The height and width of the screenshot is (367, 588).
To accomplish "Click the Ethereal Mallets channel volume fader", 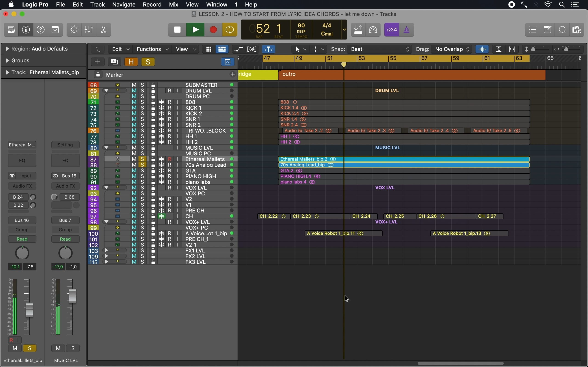I will 29,309.
